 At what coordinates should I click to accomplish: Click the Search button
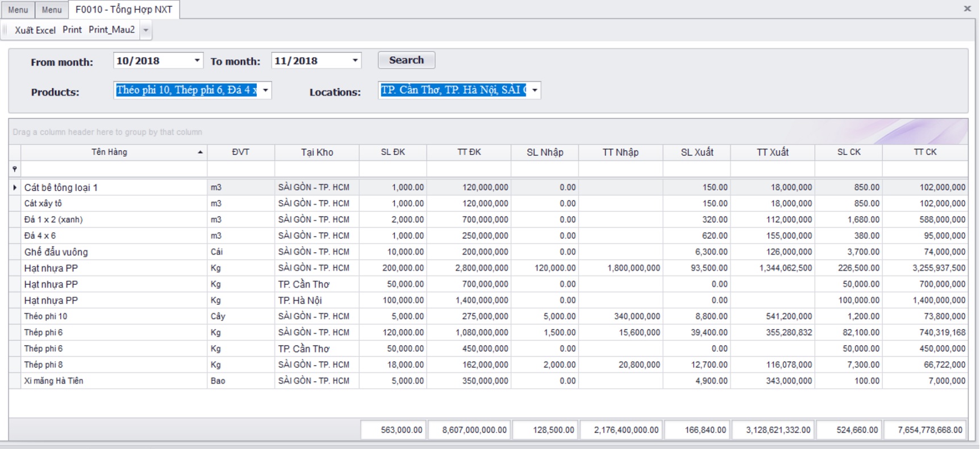click(x=406, y=60)
